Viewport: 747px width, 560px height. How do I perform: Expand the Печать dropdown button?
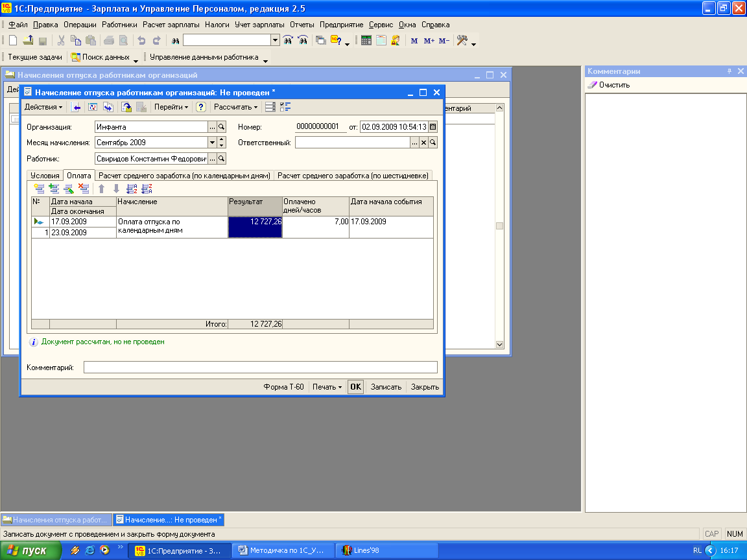(327, 387)
